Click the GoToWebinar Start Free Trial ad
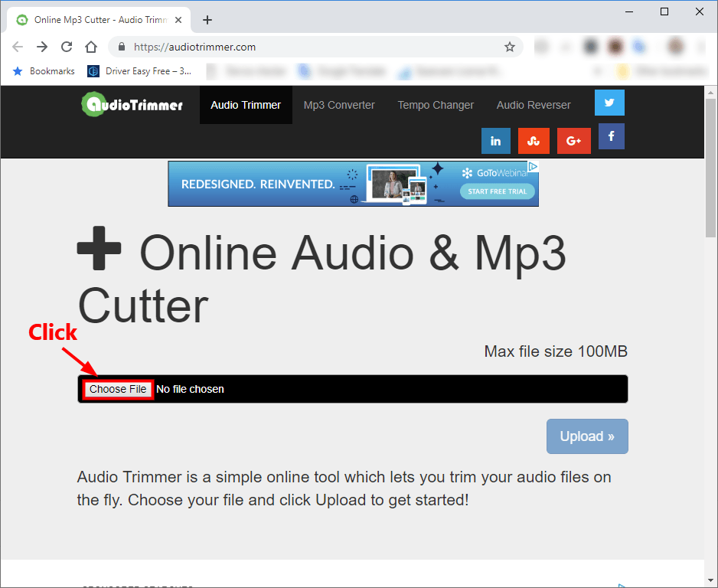This screenshot has height=588, width=718. pos(497,191)
